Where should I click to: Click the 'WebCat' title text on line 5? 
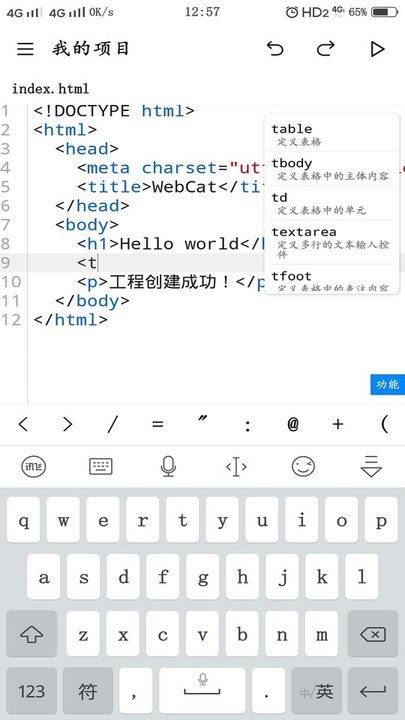[185, 187]
